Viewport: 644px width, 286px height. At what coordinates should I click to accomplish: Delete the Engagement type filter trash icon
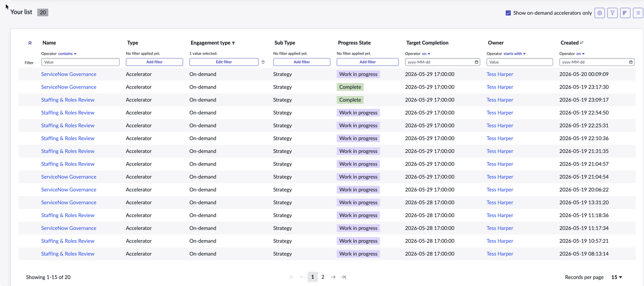point(263,62)
